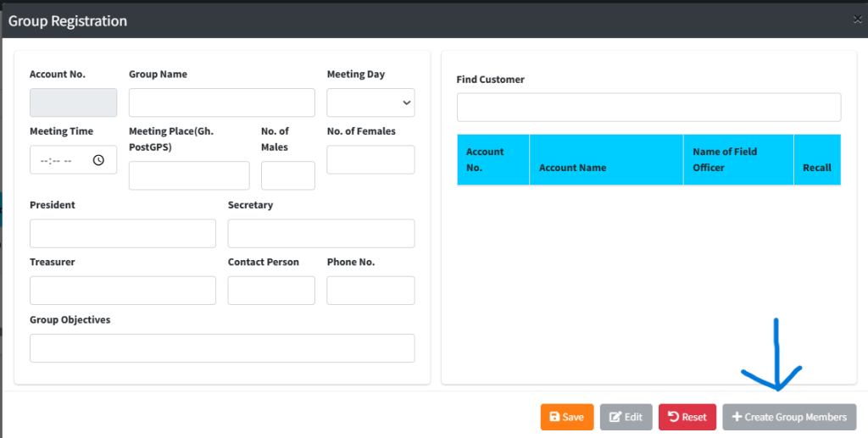
Task: Close the Group Registration dialog
Action: 858,19
